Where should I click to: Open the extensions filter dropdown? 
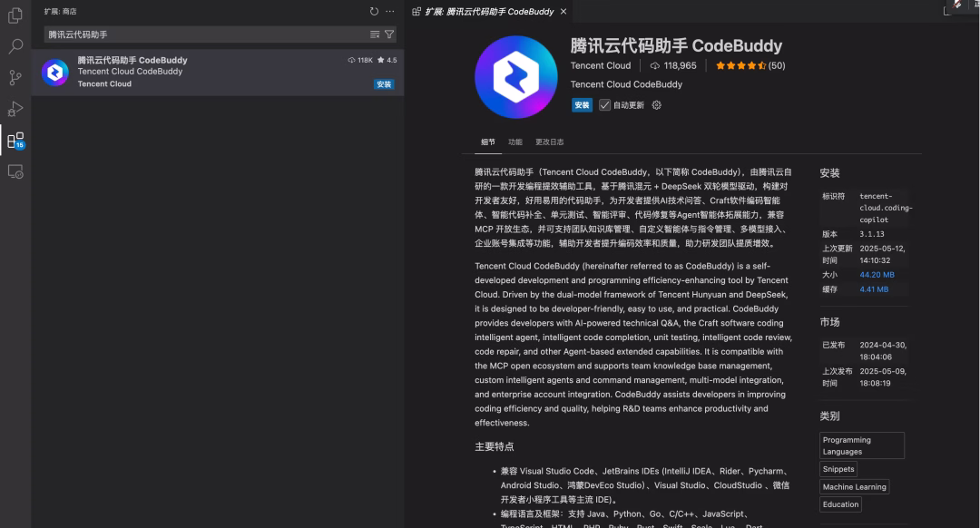pos(388,33)
